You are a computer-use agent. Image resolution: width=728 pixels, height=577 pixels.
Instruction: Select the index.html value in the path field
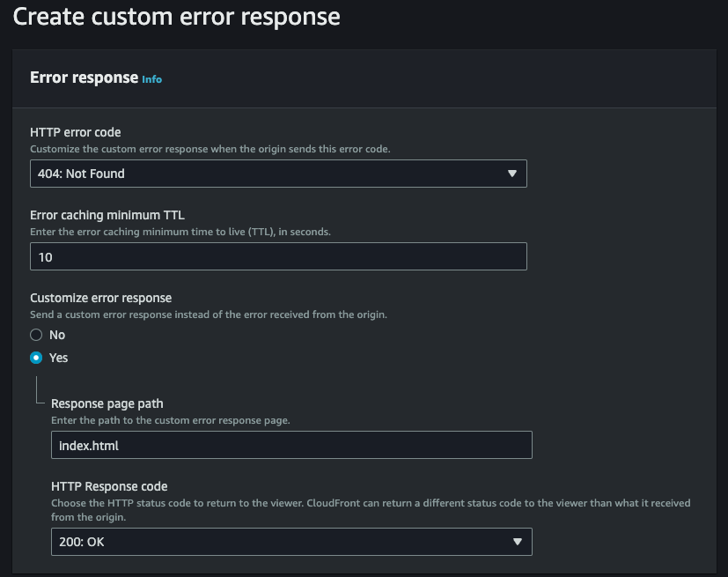click(85, 445)
